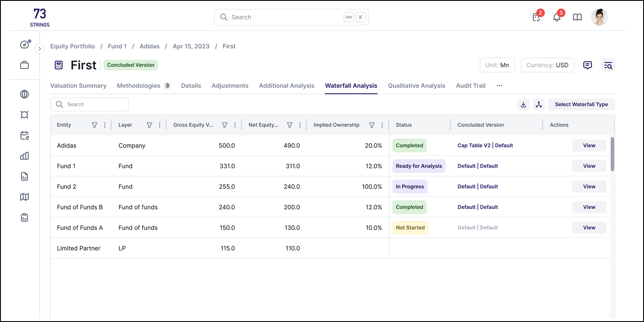Screen dimensions: 644x322
Task: Click the notifications bell icon
Action: pos(556,17)
